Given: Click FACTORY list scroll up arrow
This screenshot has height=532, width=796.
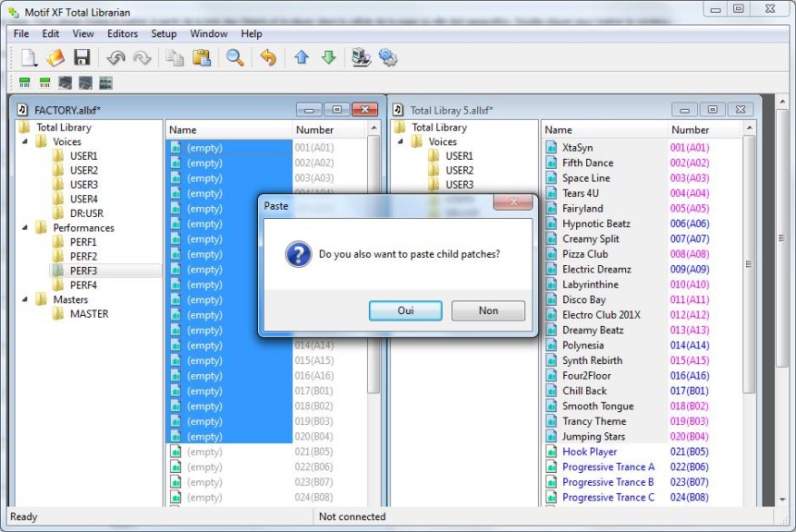Looking at the screenshot, I should (x=373, y=128).
